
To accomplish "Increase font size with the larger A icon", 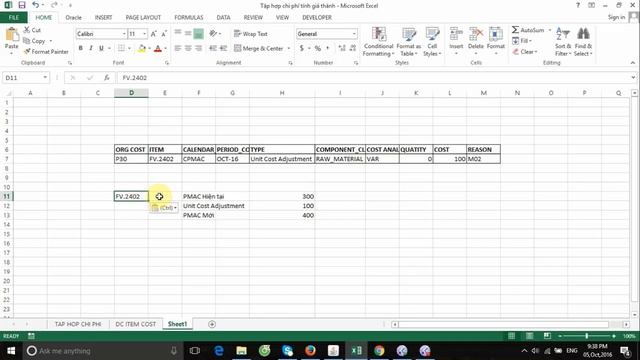I will point(153,34).
